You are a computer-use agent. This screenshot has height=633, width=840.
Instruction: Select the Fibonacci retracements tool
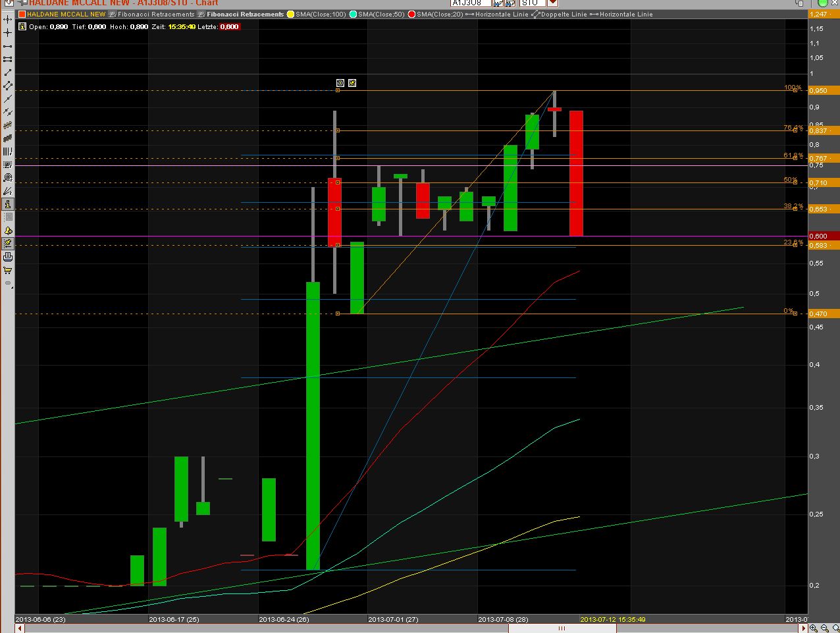tap(8, 165)
